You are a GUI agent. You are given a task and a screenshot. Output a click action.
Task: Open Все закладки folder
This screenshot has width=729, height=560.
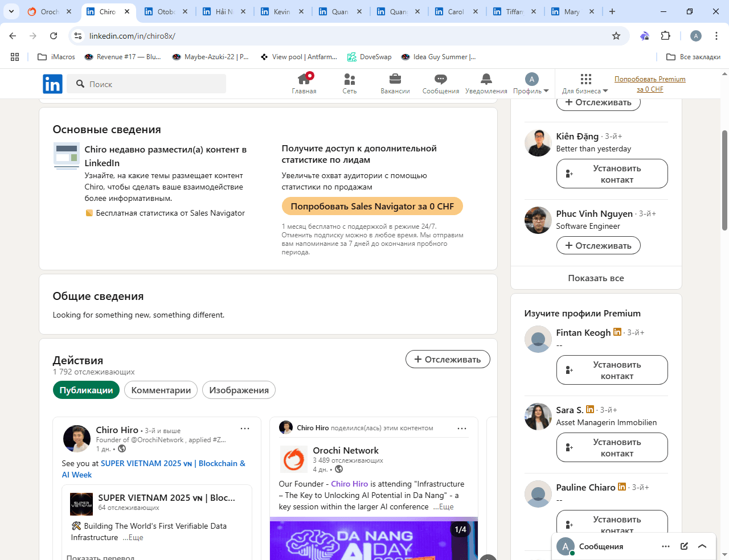pyautogui.click(x=693, y=57)
